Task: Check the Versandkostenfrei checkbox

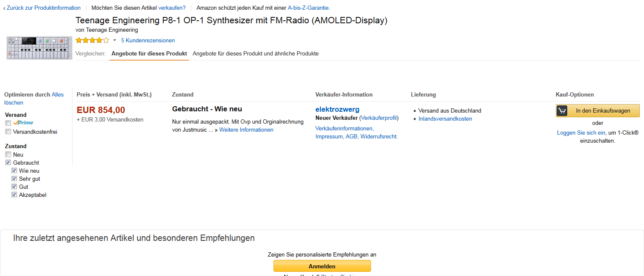Action: (x=8, y=132)
